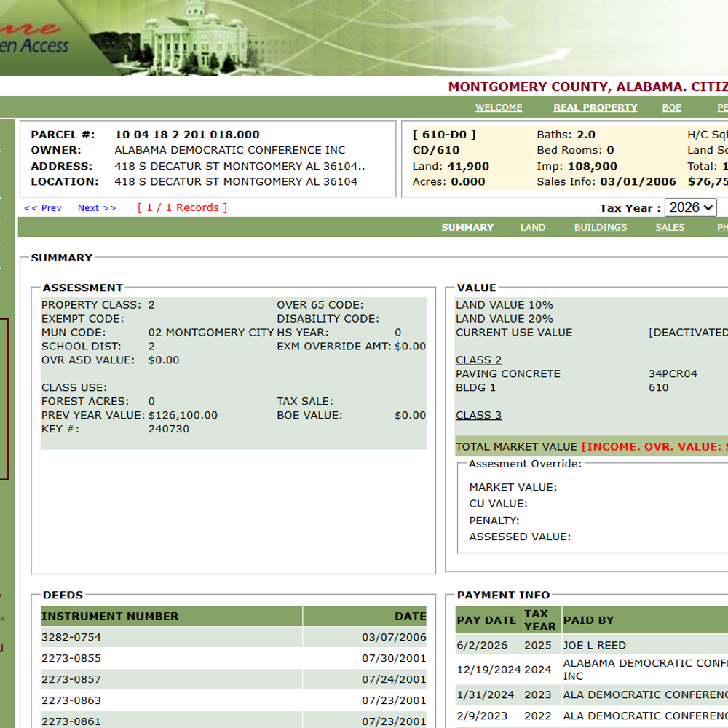Viewport: 728px width, 728px height.
Task: Select the 6/2/2026 payment row
Action: (591, 645)
